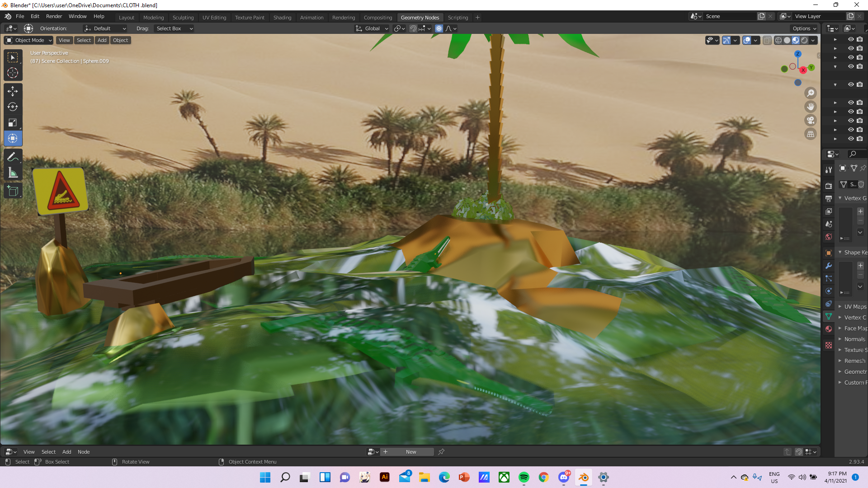Select the Measure ruler tool
The width and height of the screenshot is (868, 488).
[x=13, y=173]
